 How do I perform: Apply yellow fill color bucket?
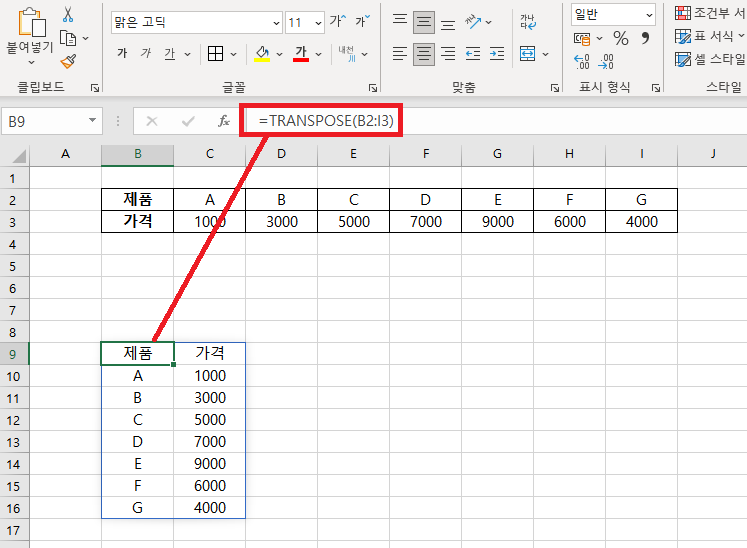(262, 54)
